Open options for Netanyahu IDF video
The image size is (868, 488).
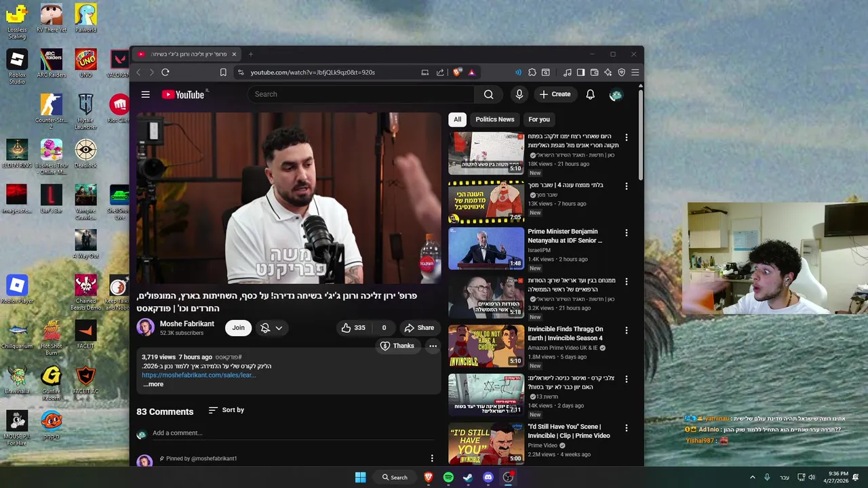[626, 232]
